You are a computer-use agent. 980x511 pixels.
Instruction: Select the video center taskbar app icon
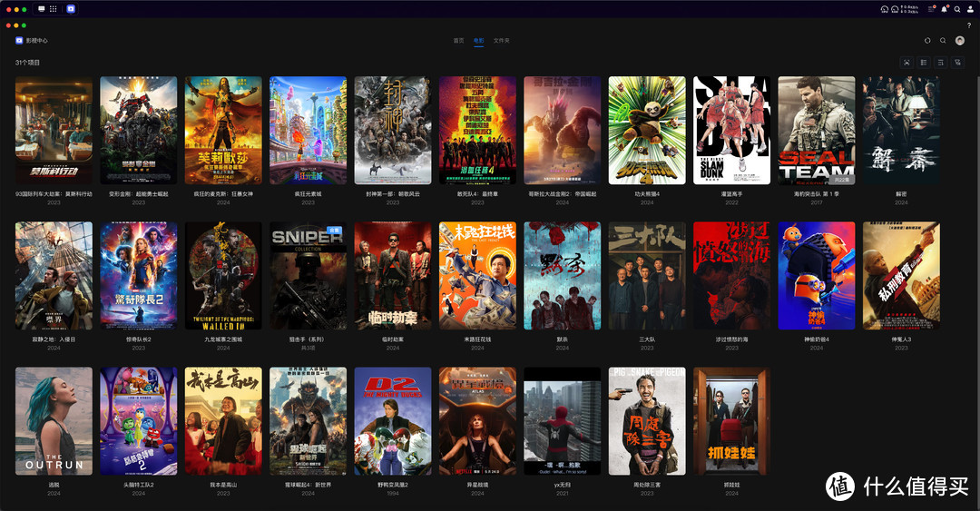coord(71,9)
